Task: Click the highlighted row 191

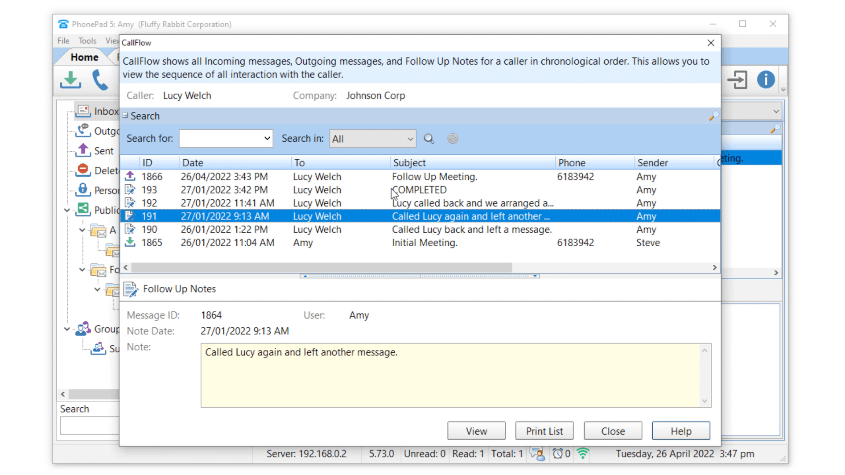Action: (420, 216)
